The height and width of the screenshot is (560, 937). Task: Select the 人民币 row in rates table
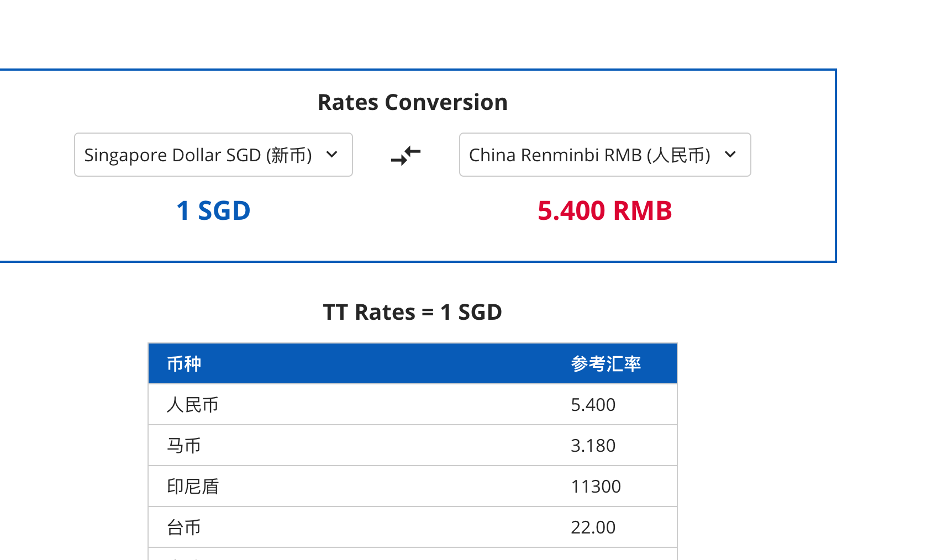[193, 405]
